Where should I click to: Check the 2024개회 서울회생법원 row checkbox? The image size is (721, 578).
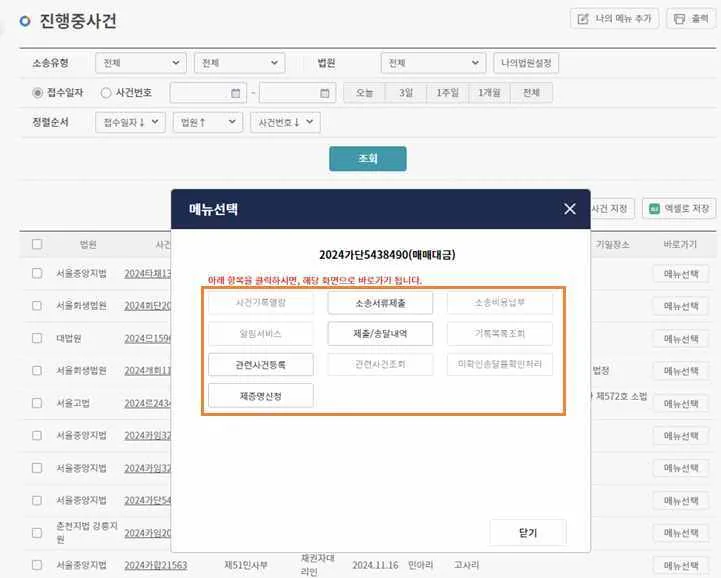click(37, 371)
